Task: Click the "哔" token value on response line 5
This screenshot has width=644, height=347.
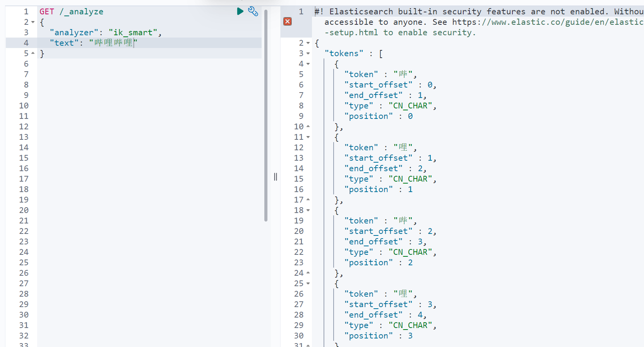Action: tap(403, 74)
